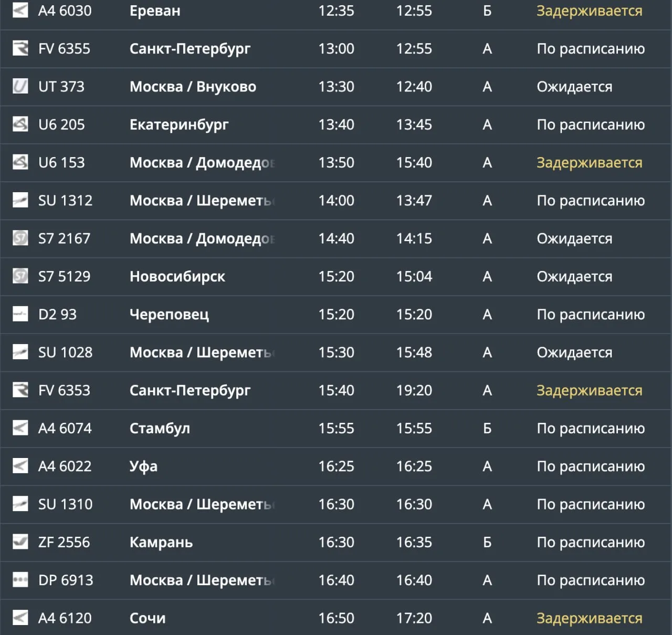Click S7 logo beside flight S7 2167
672x635 pixels.
pos(20,238)
